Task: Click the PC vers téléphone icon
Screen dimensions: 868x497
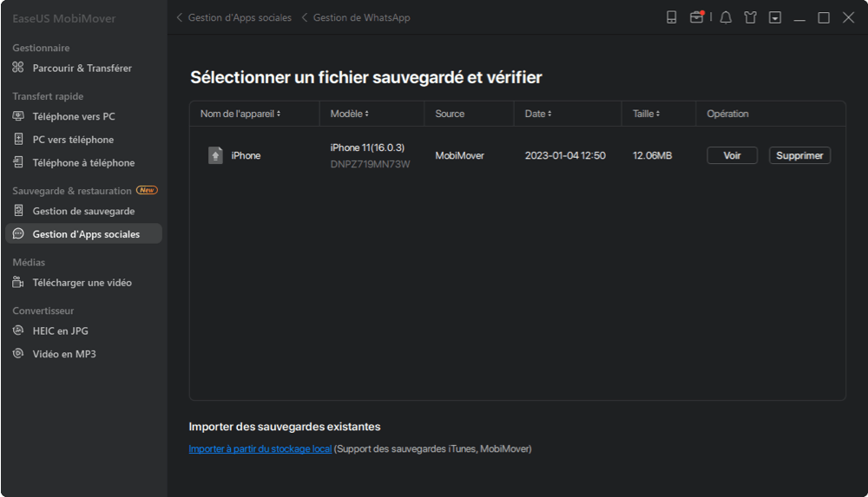Action: point(18,139)
